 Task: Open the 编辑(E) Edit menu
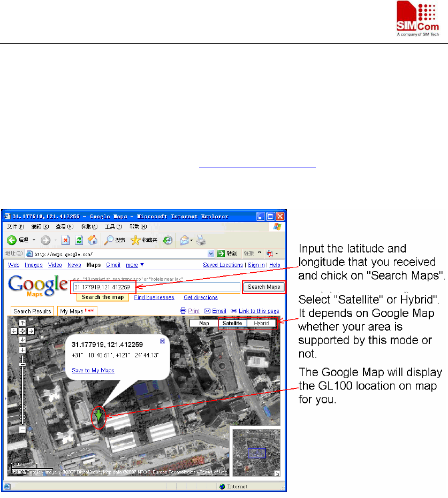click(40, 227)
